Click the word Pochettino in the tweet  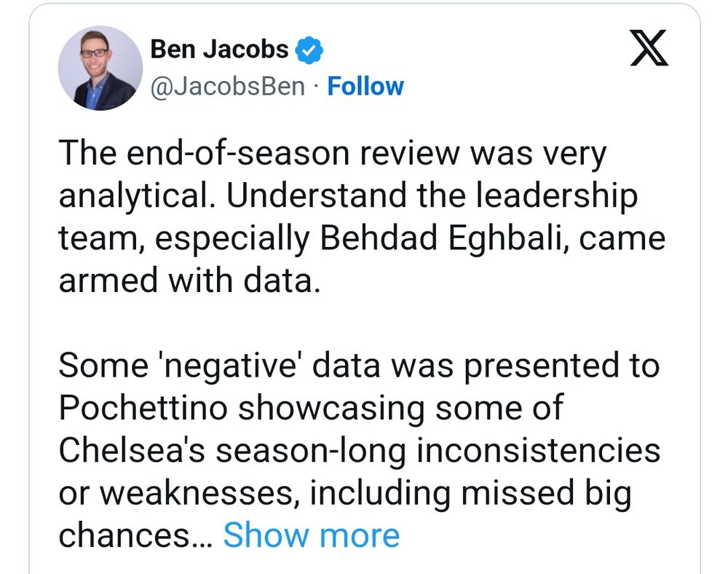(x=143, y=408)
